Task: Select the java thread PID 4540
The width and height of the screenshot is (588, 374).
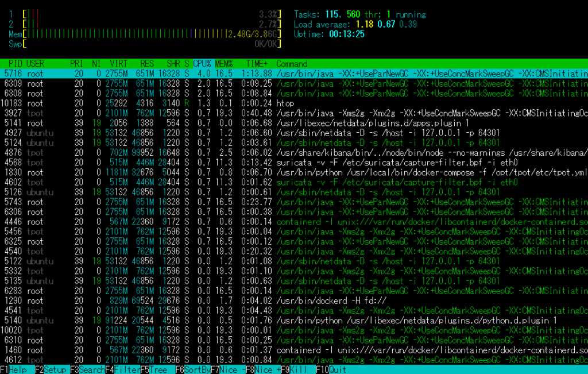Action: pos(294,251)
